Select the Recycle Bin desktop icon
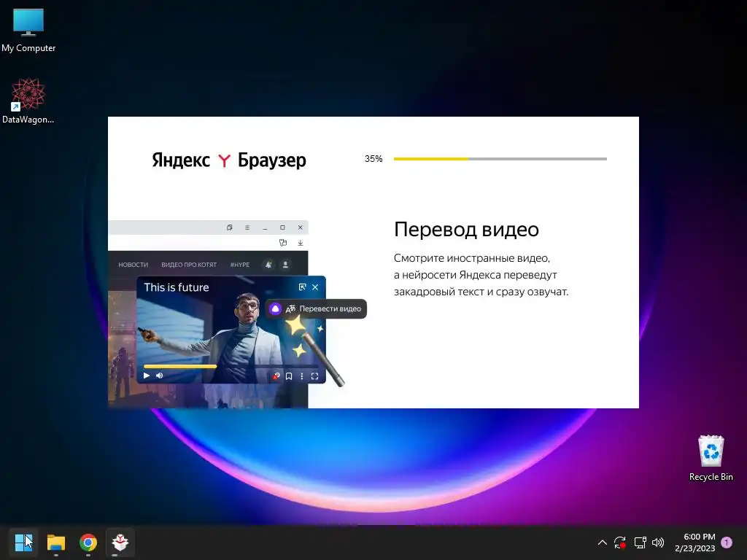747x560 pixels. click(711, 458)
